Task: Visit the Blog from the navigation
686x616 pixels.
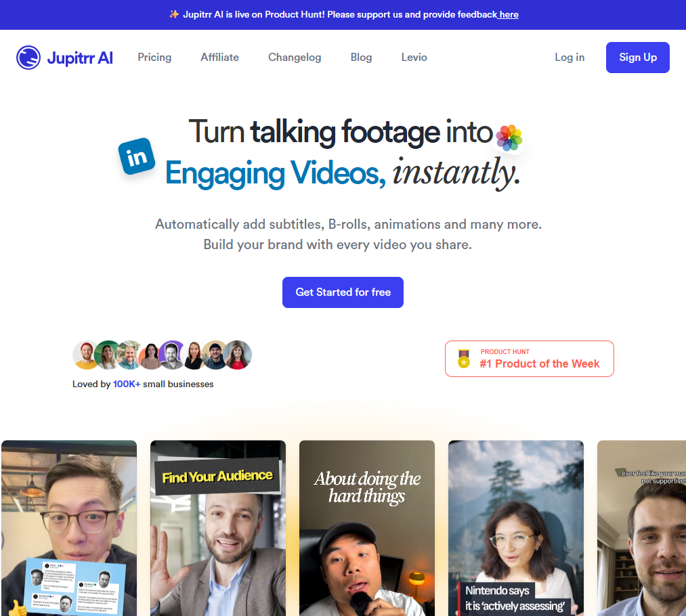Action: [361, 58]
